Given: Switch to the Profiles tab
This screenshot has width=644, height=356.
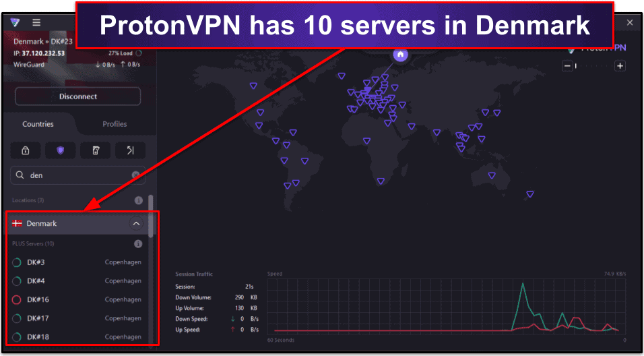Looking at the screenshot, I should (x=115, y=124).
